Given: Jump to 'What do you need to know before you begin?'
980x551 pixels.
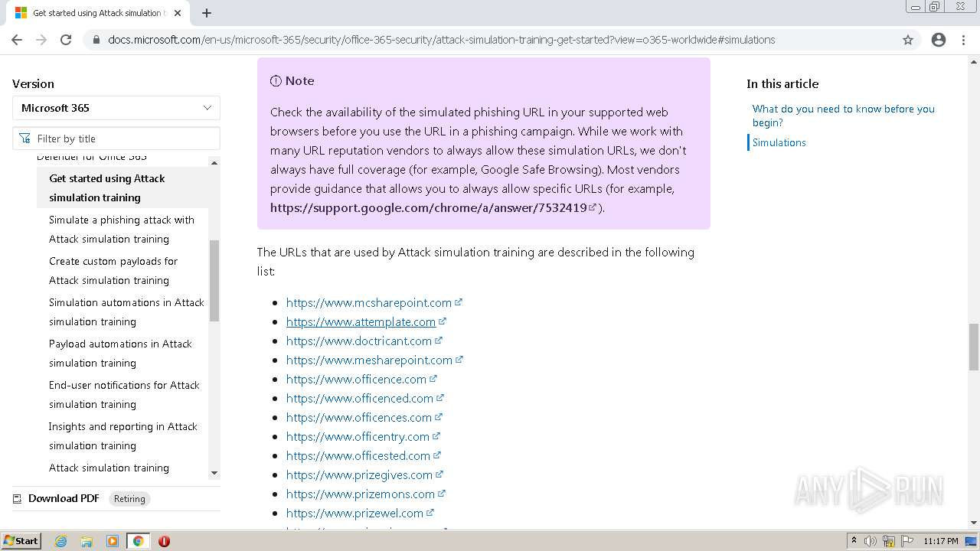Looking at the screenshot, I should tap(844, 116).
